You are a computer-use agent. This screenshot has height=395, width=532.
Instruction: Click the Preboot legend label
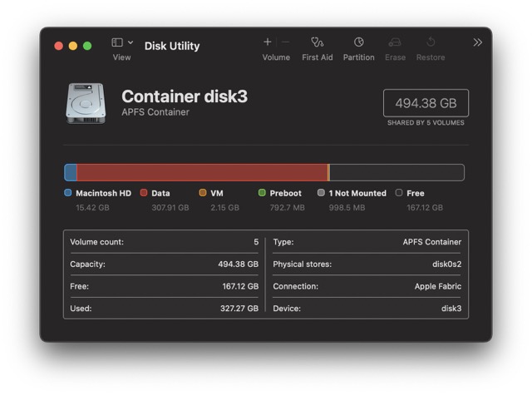(286, 193)
